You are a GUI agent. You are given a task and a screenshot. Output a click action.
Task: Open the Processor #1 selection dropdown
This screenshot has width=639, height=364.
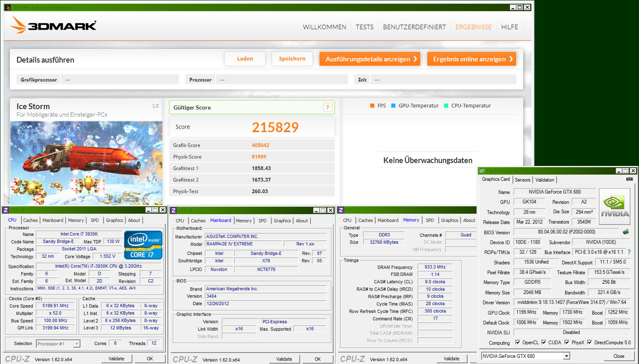click(76, 344)
